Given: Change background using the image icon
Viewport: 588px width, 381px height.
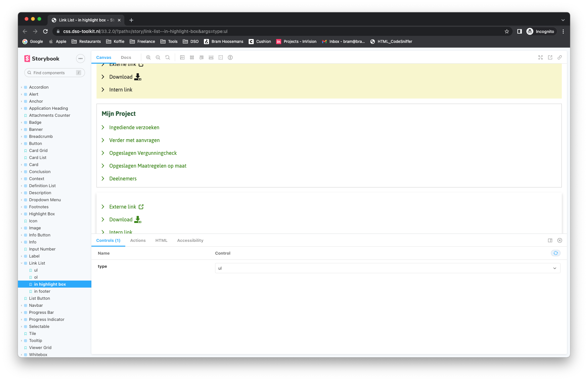Looking at the screenshot, I should point(182,57).
